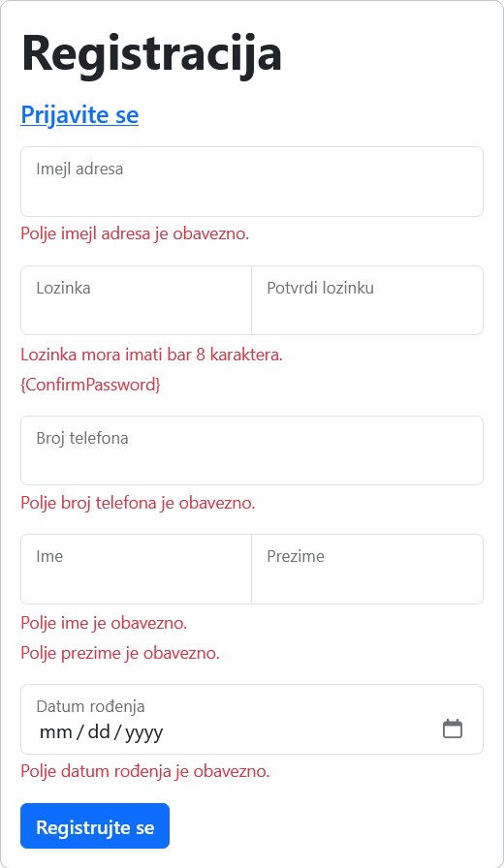Activate the Potvrdi lozinku field

(367, 300)
